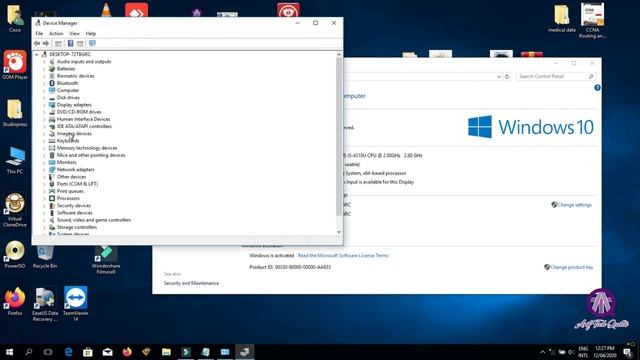This screenshot has width=640, height=360.
Task: Expand the Bluetooth category
Action: (44, 83)
